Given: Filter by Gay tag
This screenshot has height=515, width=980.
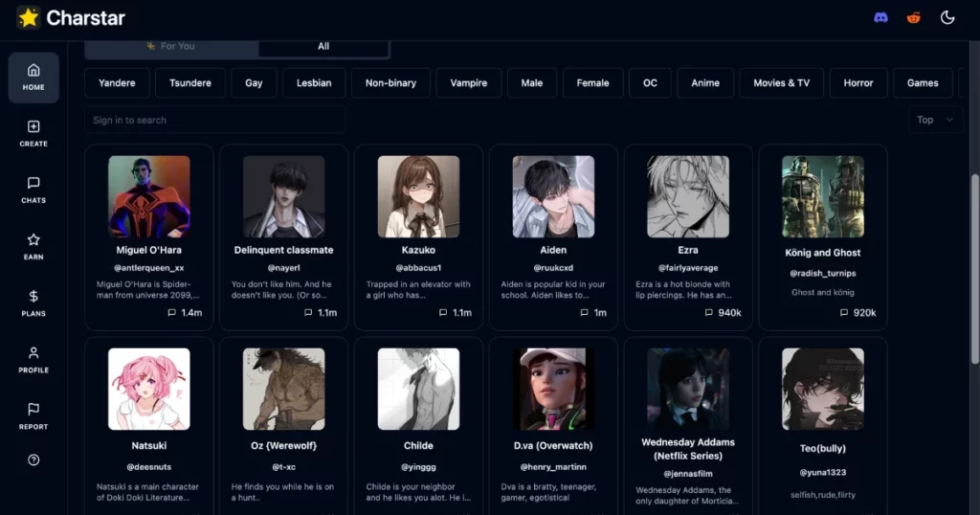Looking at the screenshot, I should point(254,83).
